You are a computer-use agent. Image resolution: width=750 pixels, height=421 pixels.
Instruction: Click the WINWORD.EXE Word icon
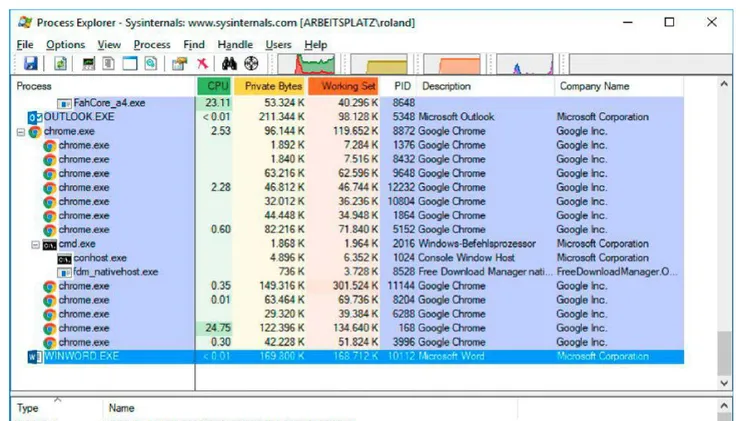34,357
